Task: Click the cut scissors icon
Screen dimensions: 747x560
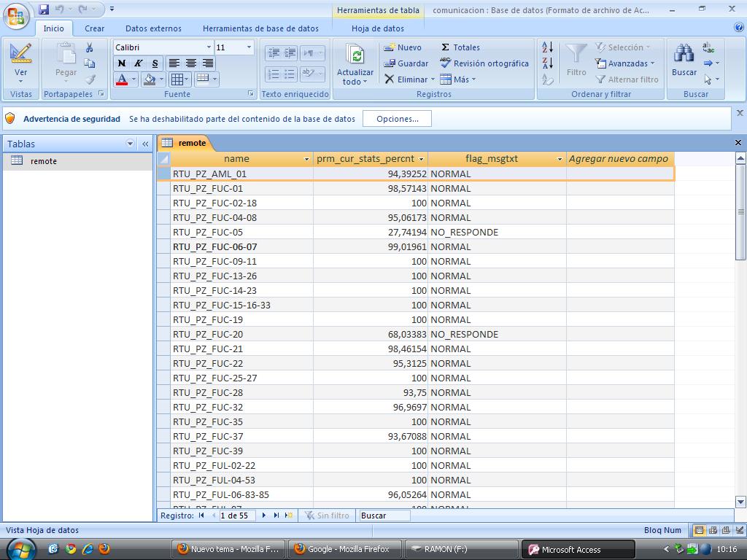Action: tap(90, 47)
